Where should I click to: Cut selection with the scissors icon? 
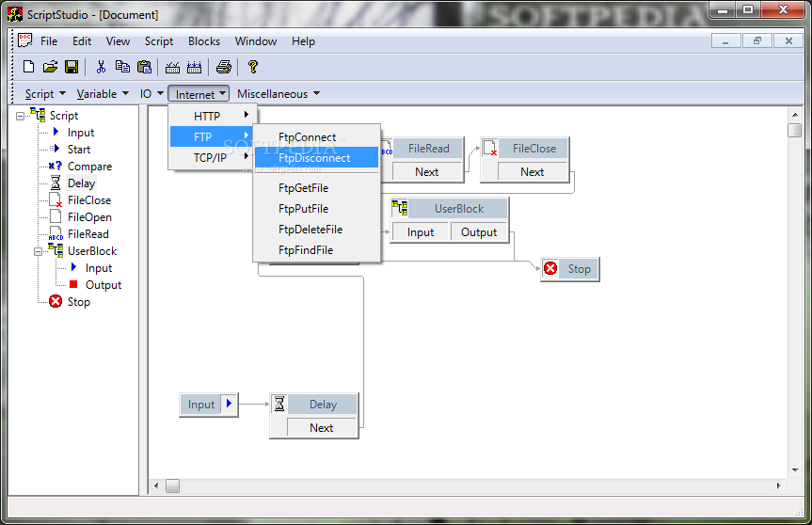(101, 67)
